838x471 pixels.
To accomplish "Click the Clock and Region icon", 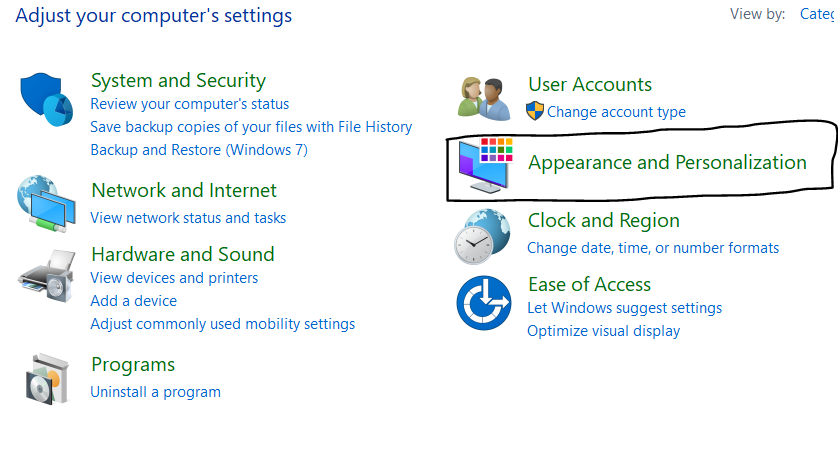I will tap(484, 234).
